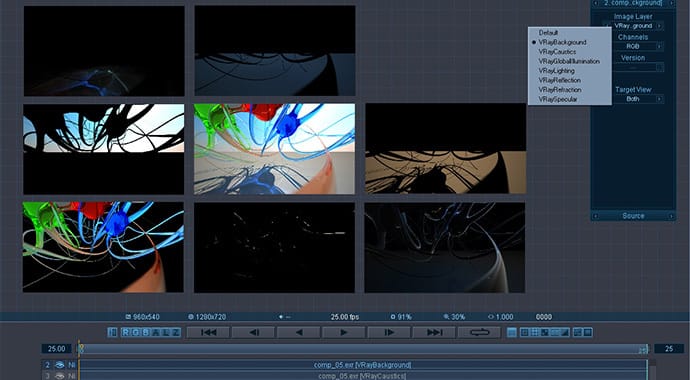Step forward one frame
This screenshot has height=380, width=690.
tap(389, 332)
